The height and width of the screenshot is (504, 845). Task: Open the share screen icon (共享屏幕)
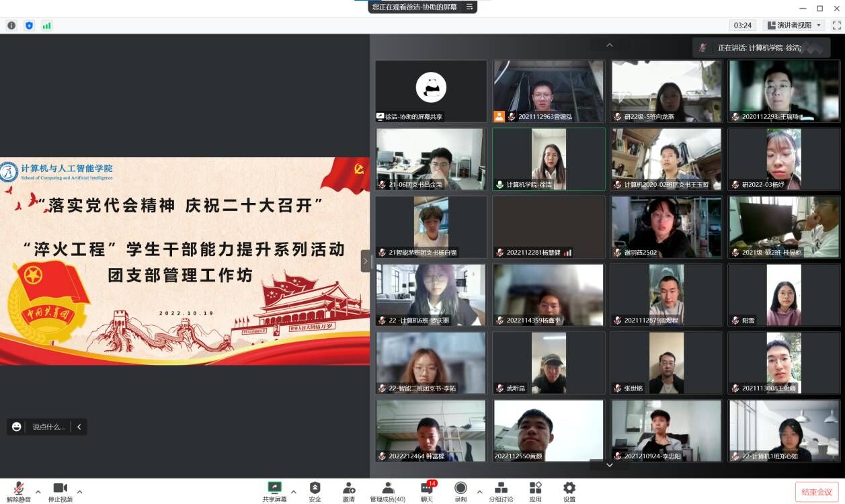[274, 488]
